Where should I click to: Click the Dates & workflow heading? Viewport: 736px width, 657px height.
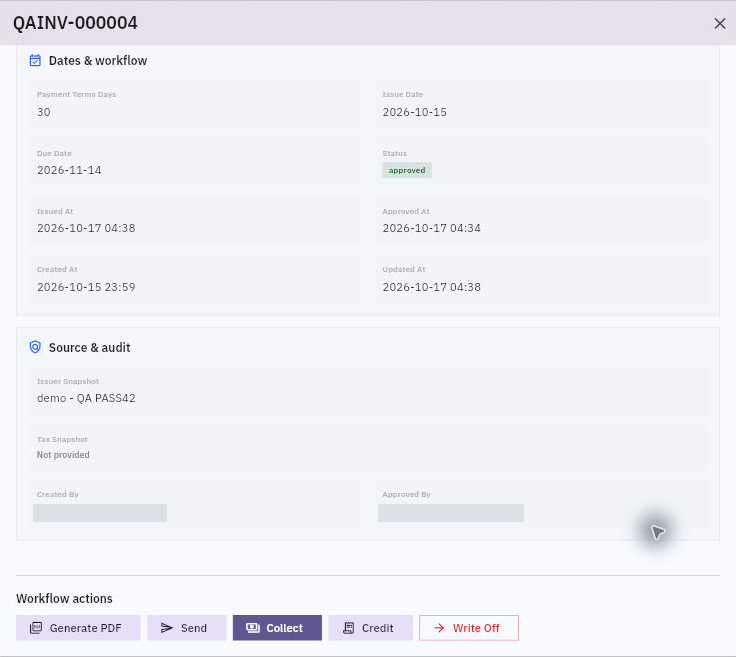coord(98,61)
